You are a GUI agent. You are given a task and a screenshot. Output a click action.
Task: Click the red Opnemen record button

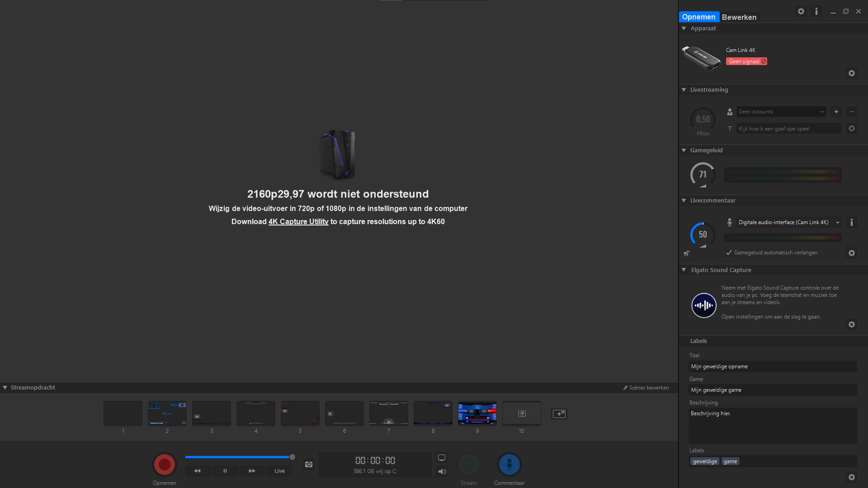point(165,465)
